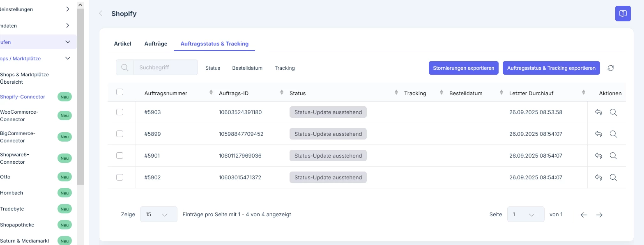Open Hornbach in the sidebar
Image resolution: width=644 pixels, height=245 pixels.
11,193
